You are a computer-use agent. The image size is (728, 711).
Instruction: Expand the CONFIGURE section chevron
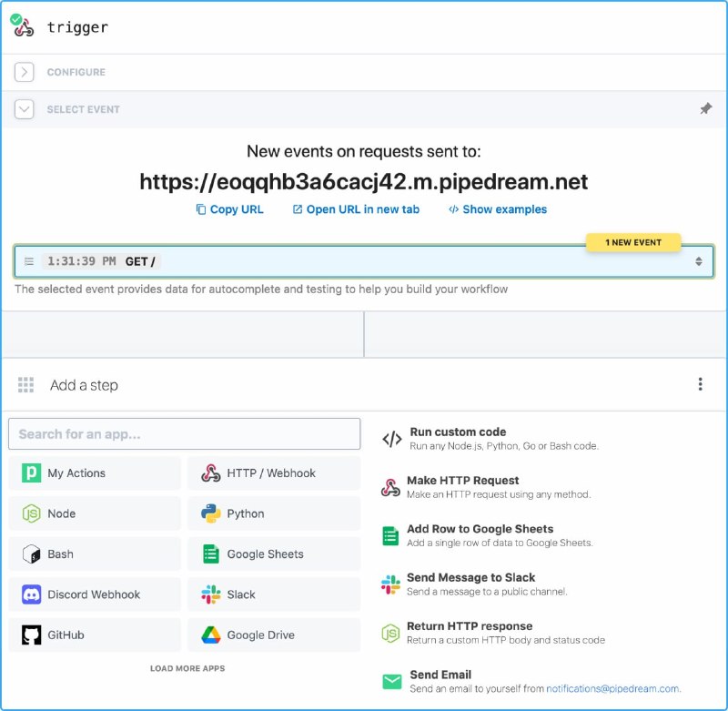point(25,72)
